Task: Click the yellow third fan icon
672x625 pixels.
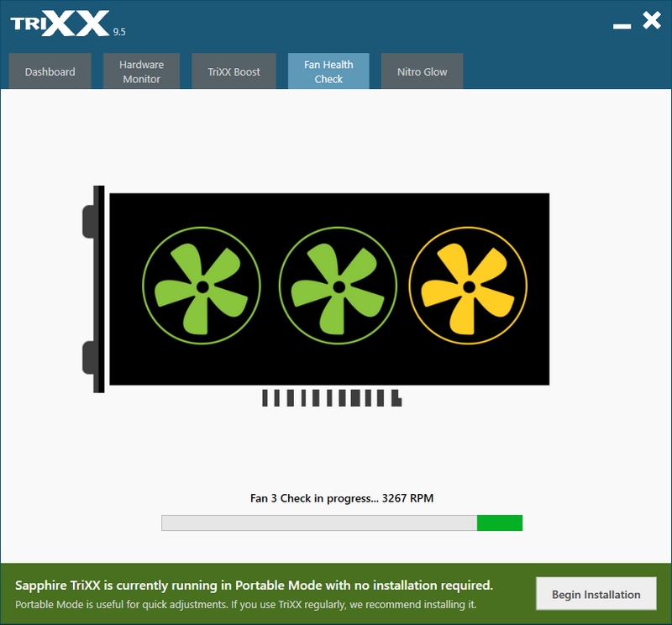Action: point(468,286)
